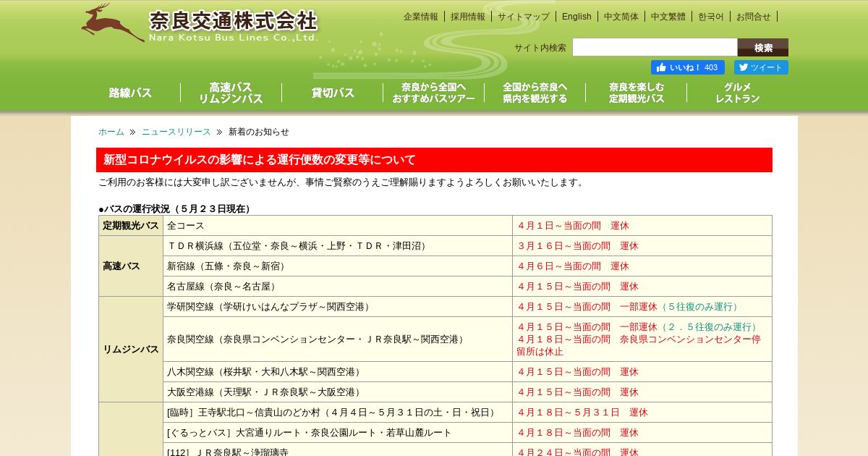Click the 高速バス category header cell
Image resolution: width=868 pixels, height=456 pixels.
point(131,266)
